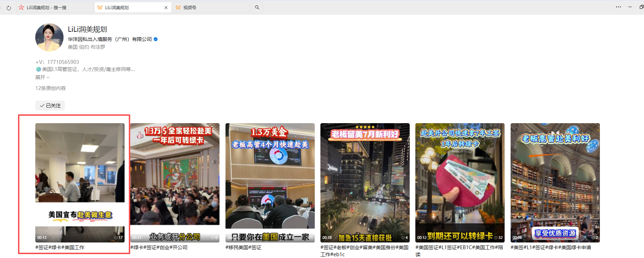Image resolution: width=644 pixels, height=258 pixels.
Task: Close the LiLi润美规划 tab
Action: tap(166, 7)
